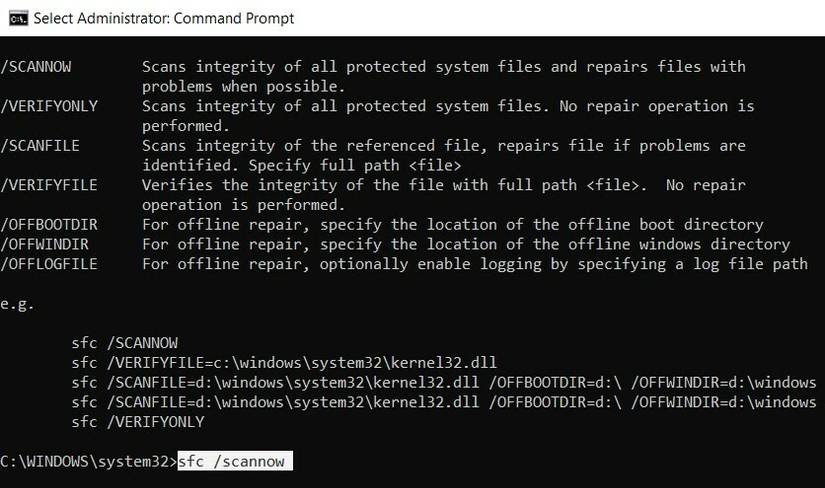The height and width of the screenshot is (488, 825).
Task: Click the /SCANFILE option in the help list
Action: [x=40, y=145]
